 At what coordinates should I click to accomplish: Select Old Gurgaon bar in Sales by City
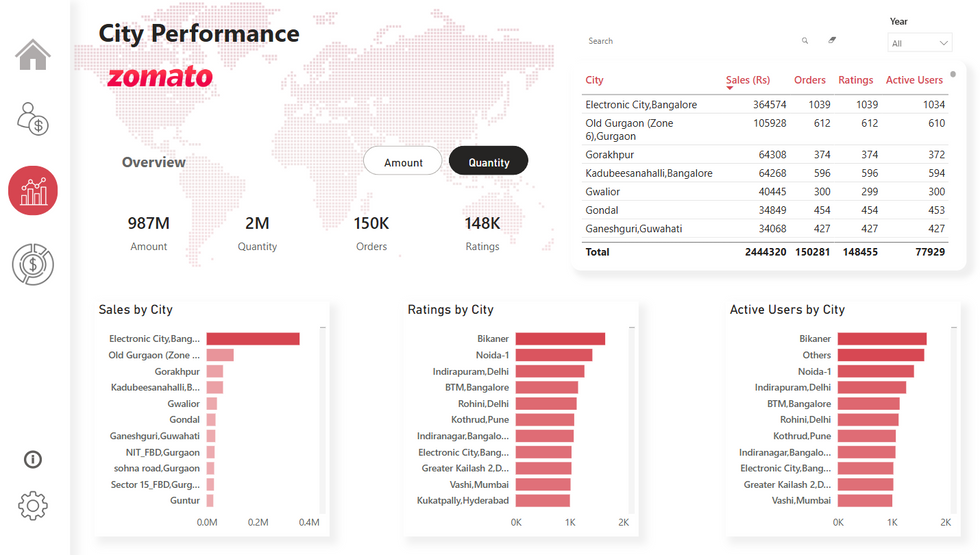tap(220, 355)
